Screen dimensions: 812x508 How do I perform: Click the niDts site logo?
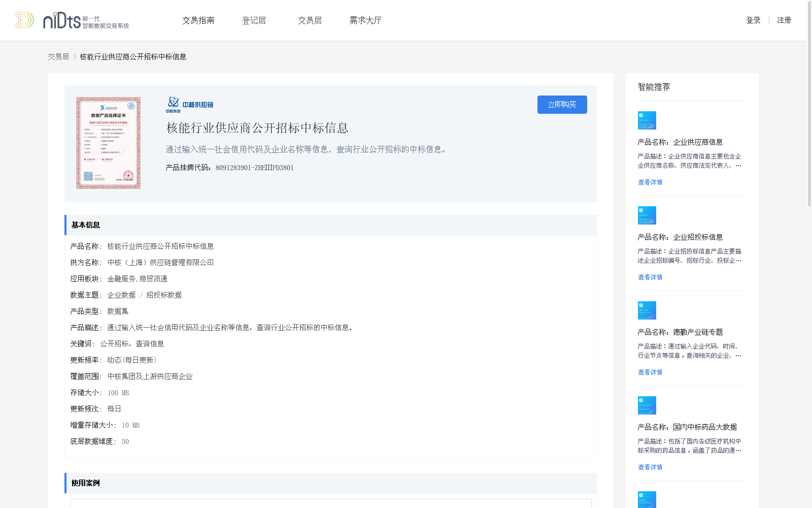72,20
